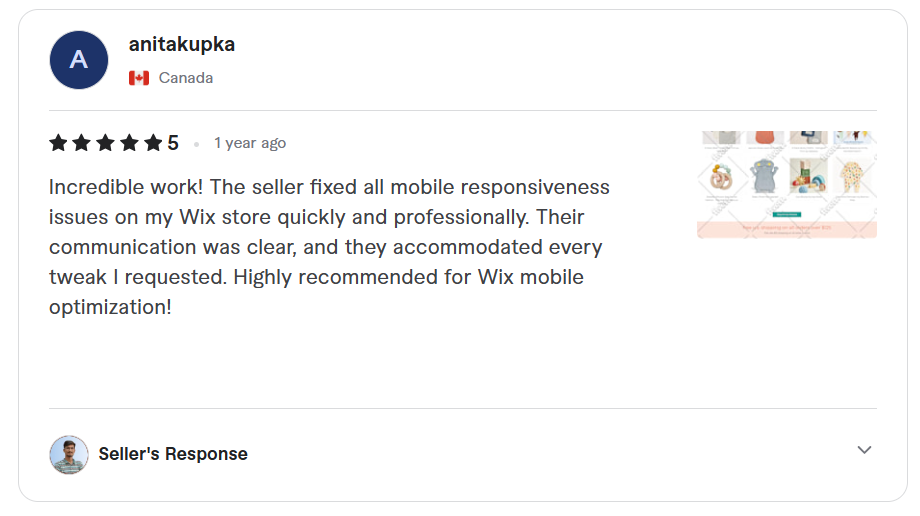Click the reviewer's blue "A" avatar

(x=78, y=60)
